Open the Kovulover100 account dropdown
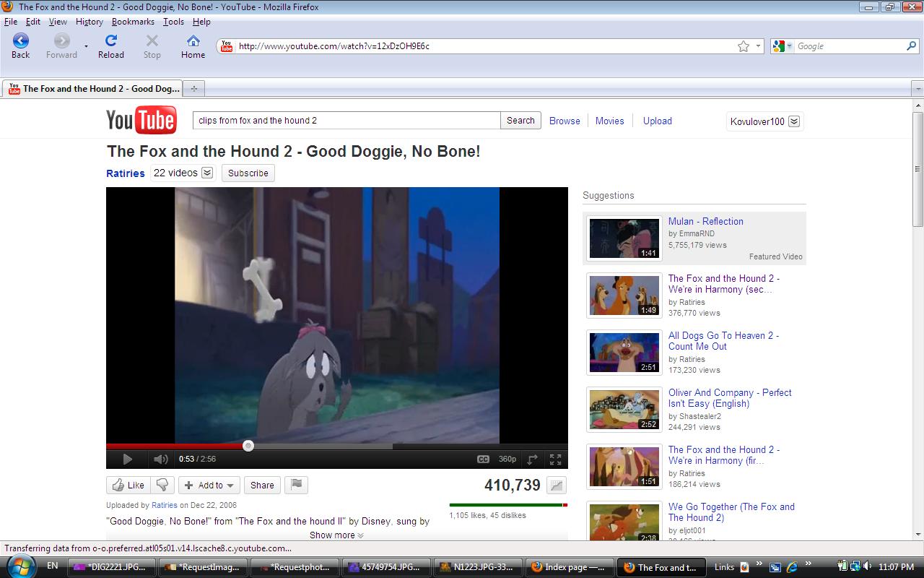924x578 pixels. click(793, 121)
